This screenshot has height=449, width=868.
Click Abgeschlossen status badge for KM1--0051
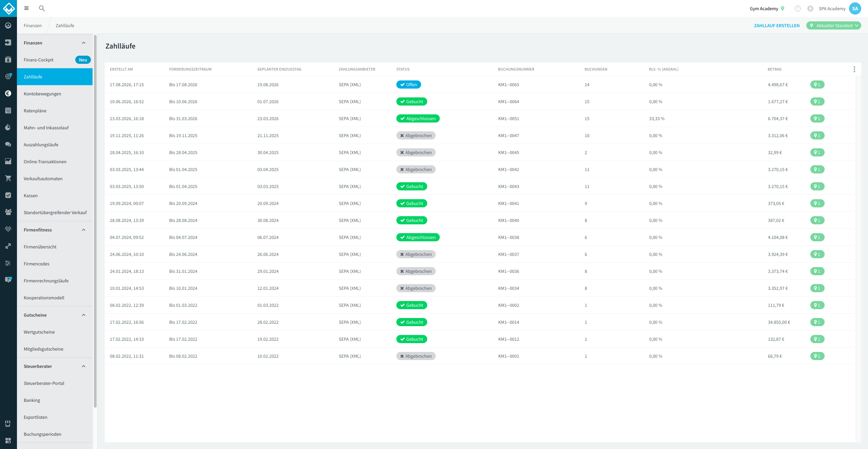pyautogui.click(x=418, y=118)
